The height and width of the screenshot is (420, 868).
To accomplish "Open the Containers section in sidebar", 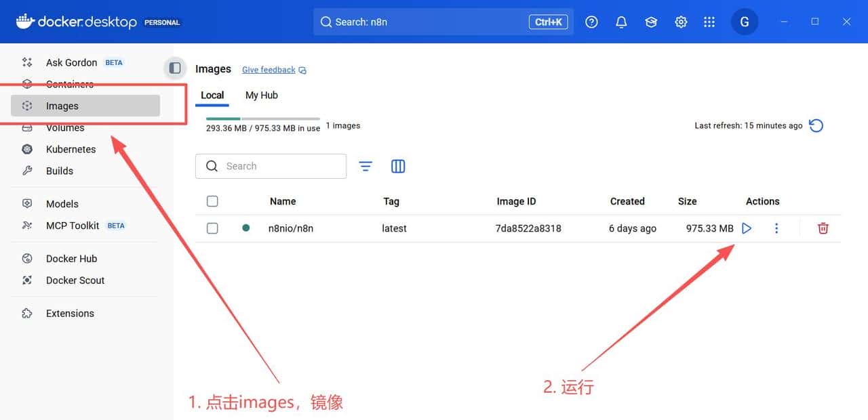I will [x=70, y=84].
